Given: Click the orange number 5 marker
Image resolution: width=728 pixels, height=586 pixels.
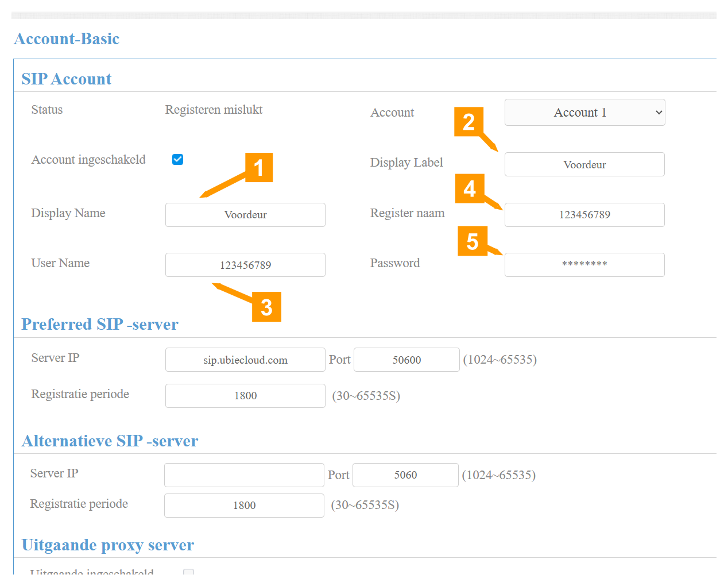Looking at the screenshot, I should [472, 241].
